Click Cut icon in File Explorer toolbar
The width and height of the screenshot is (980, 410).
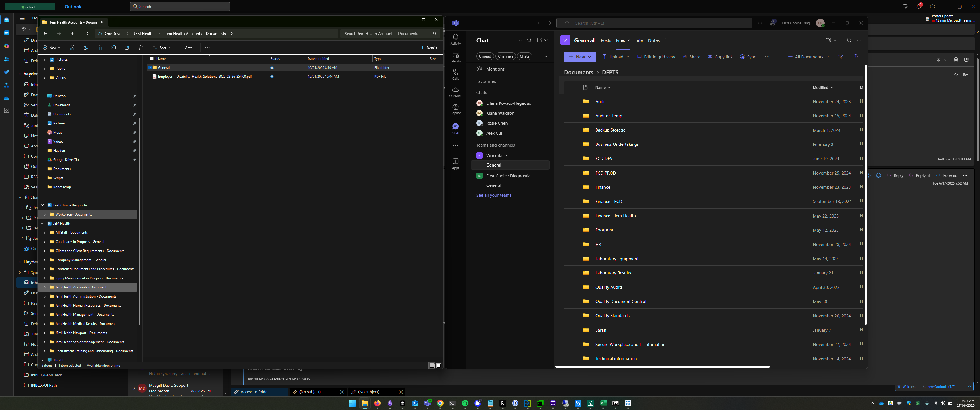point(72,48)
